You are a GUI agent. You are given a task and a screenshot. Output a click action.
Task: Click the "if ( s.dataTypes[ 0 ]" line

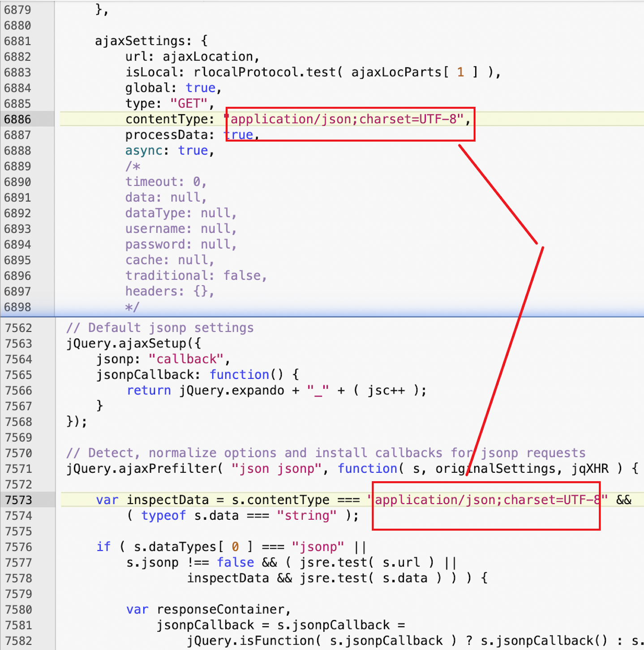point(232,547)
